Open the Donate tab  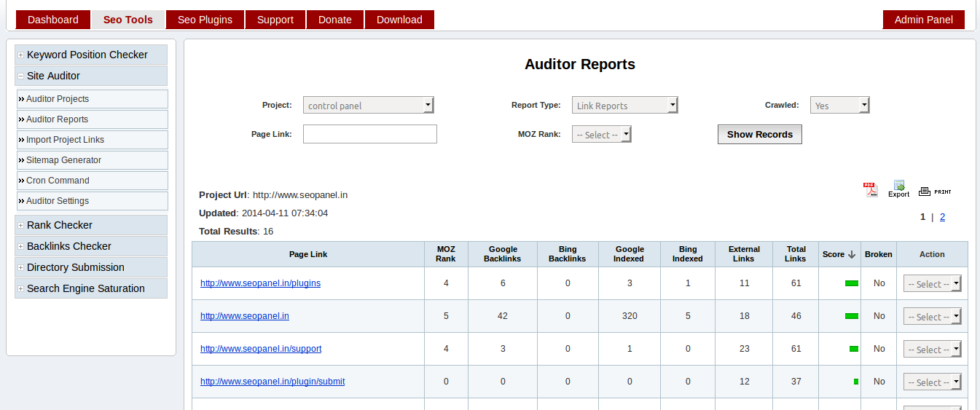pyautogui.click(x=335, y=20)
